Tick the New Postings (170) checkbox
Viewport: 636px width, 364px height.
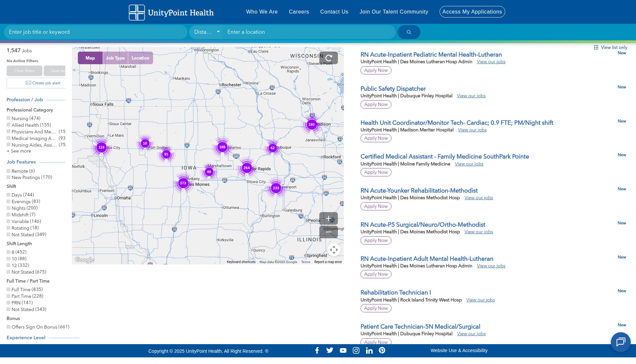point(9,177)
